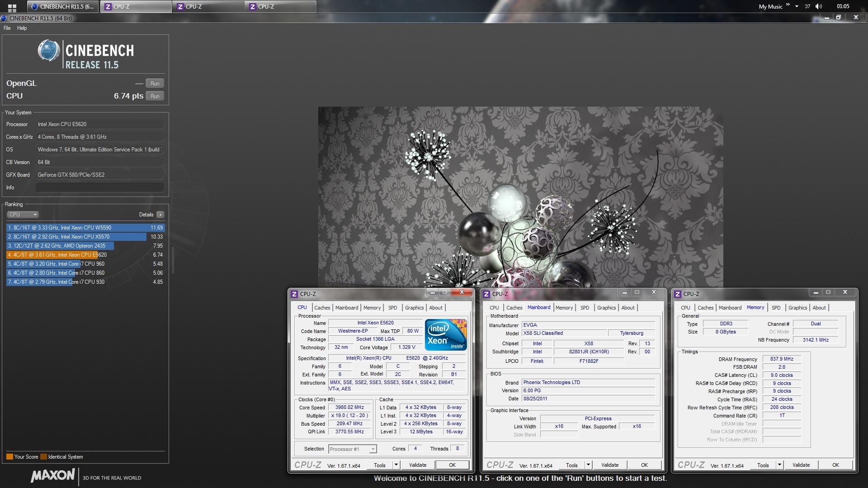This screenshot has width=868, height=488.
Task: Click the Identical System legend swatch
Action: (x=43, y=457)
